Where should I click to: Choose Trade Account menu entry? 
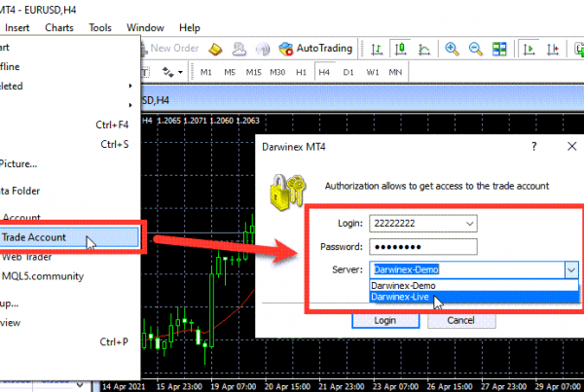click(x=70, y=237)
